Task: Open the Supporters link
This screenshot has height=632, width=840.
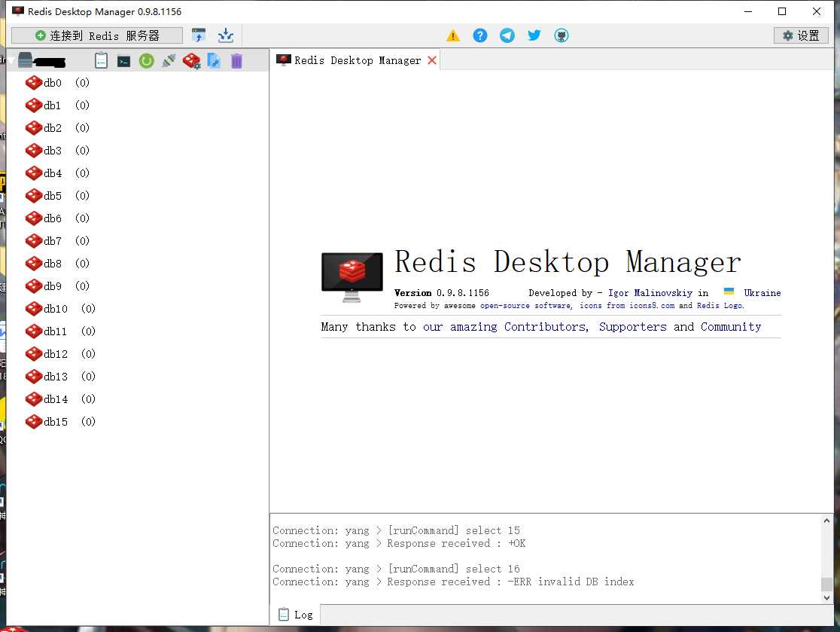Action: click(x=633, y=326)
